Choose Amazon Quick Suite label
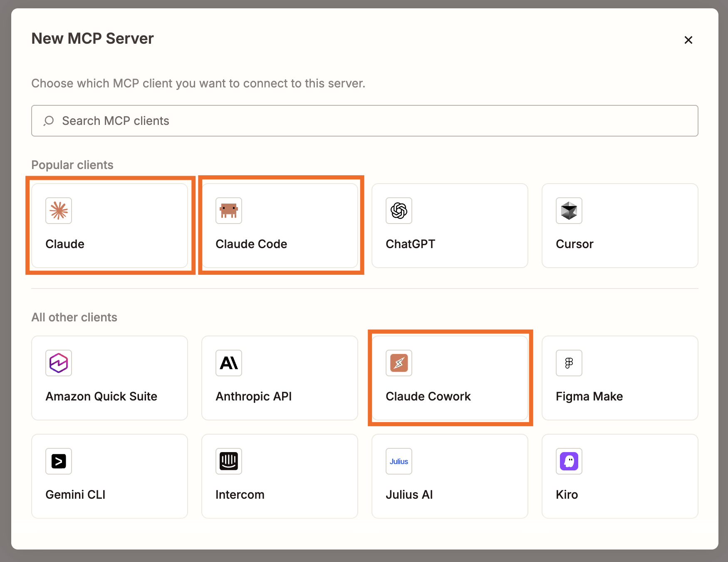Screen dimensions: 728x562 102,396
